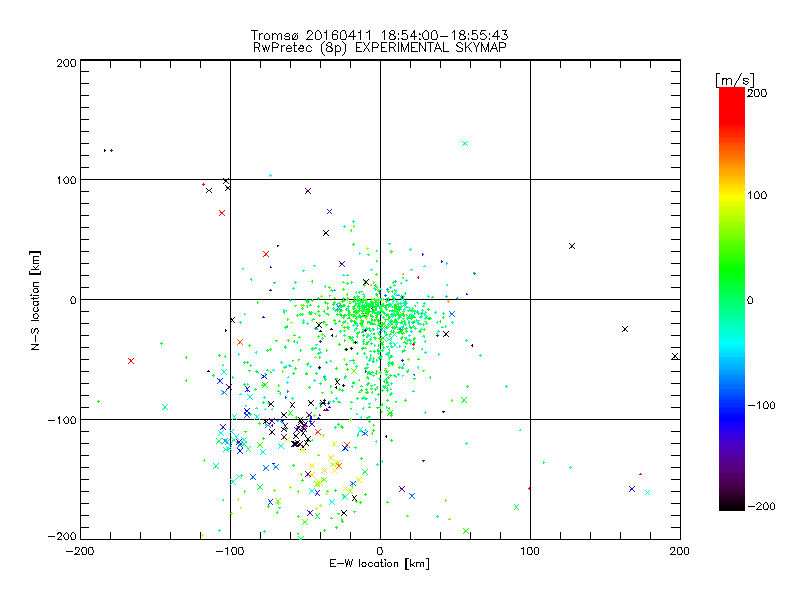
Task: Click the colorbar tick label '-100'
Action: pos(761,405)
